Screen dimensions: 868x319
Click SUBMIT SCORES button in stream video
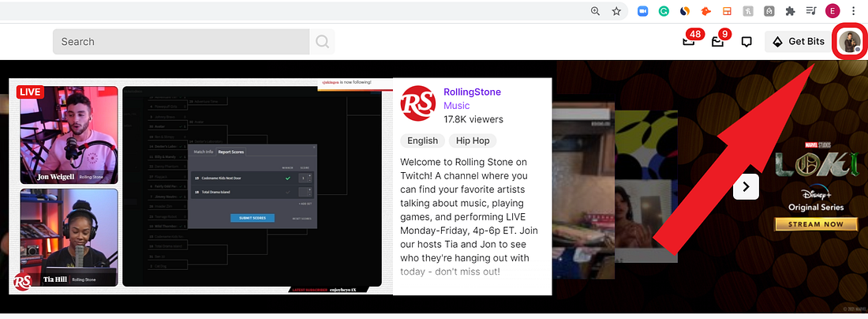[x=253, y=218]
